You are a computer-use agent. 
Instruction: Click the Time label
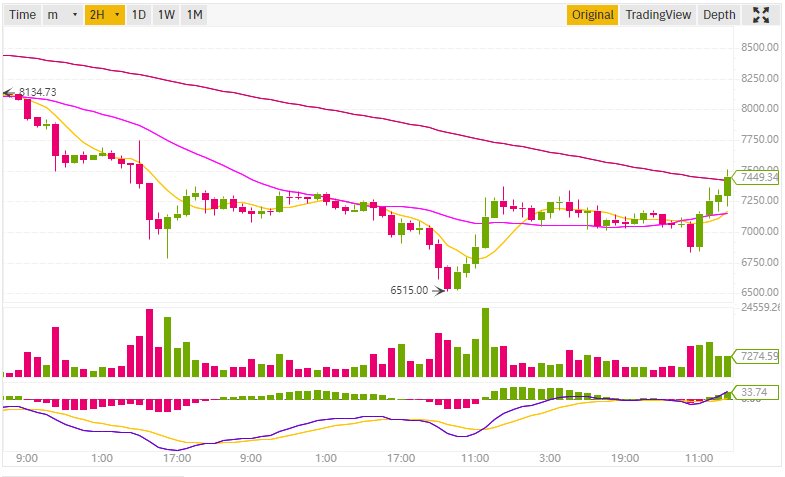(x=22, y=15)
